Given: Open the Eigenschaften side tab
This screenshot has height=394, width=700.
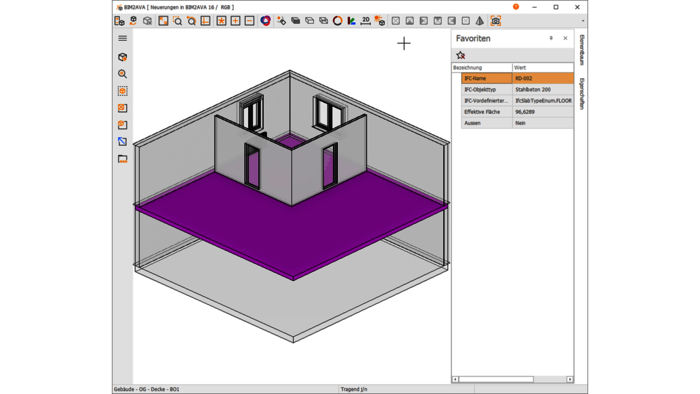Looking at the screenshot, I should [x=582, y=94].
